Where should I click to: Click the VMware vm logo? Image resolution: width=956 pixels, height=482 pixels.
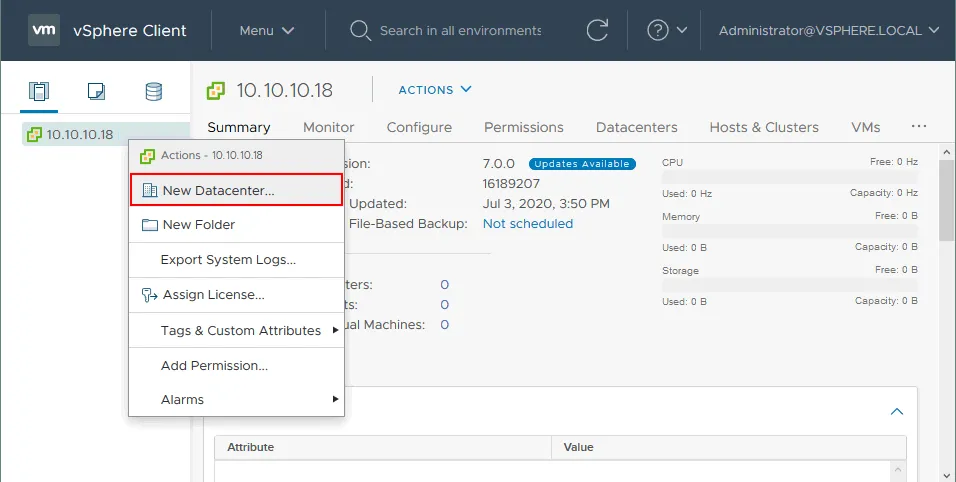pyautogui.click(x=44, y=30)
